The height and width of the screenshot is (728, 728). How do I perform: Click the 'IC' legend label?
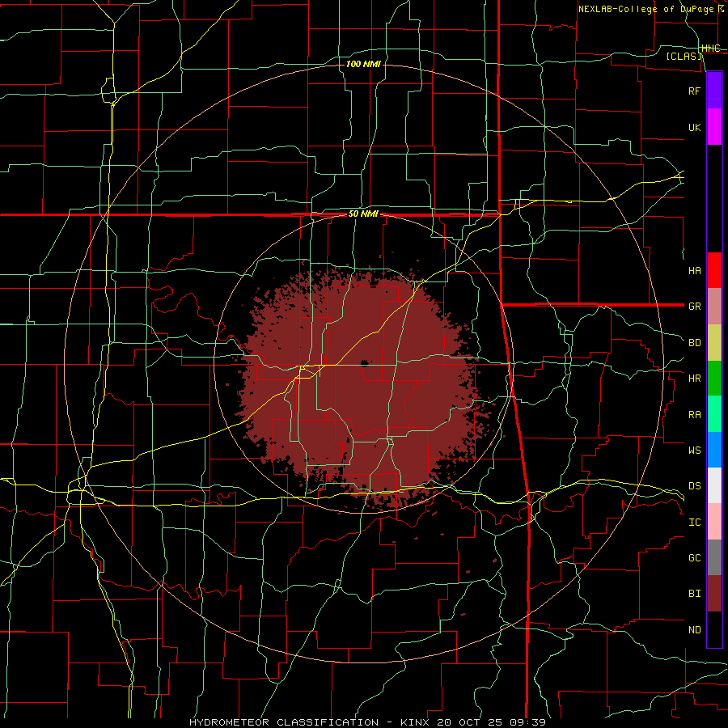[694, 523]
